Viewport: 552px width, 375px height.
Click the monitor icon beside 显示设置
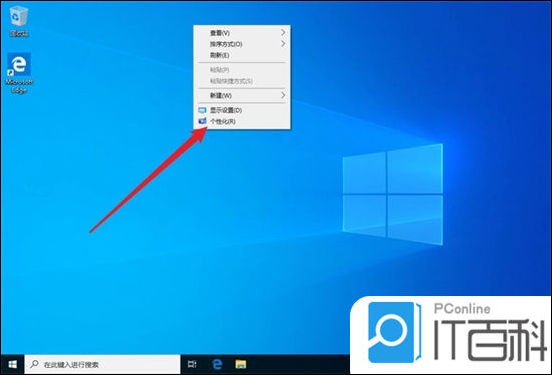(x=202, y=110)
